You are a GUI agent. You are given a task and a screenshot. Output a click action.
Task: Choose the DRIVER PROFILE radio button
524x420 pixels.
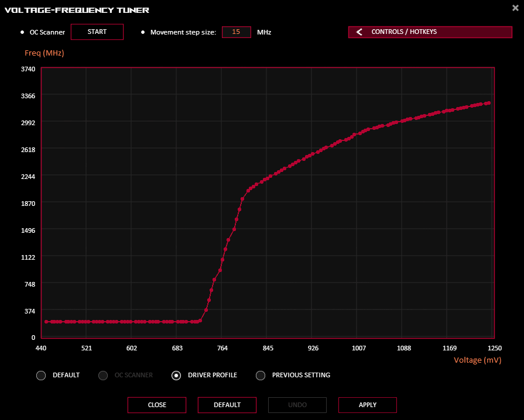coord(176,376)
